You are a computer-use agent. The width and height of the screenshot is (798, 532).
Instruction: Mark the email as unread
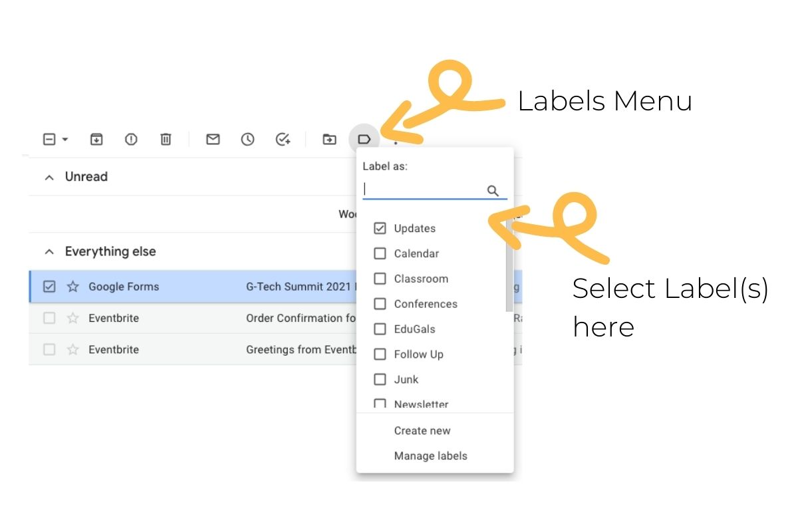click(x=213, y=139)
